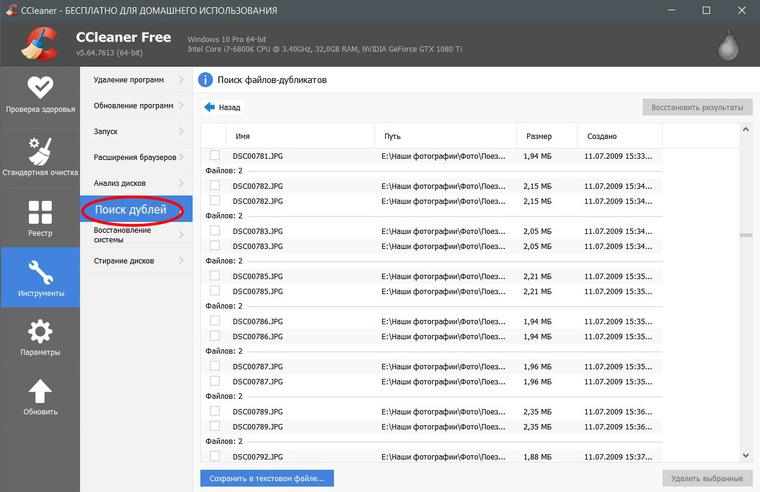Open Стирание дисков menu item

[x=136, y=261]
